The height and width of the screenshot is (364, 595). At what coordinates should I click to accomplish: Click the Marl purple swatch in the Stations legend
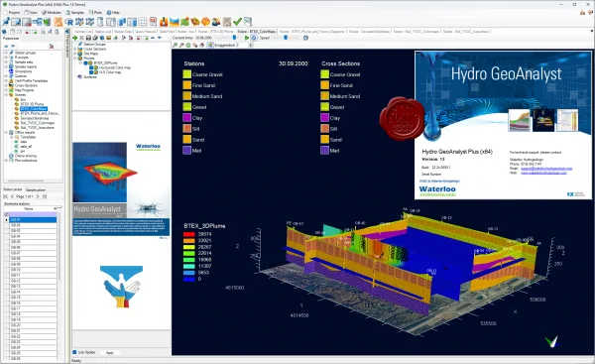[186, 151]
